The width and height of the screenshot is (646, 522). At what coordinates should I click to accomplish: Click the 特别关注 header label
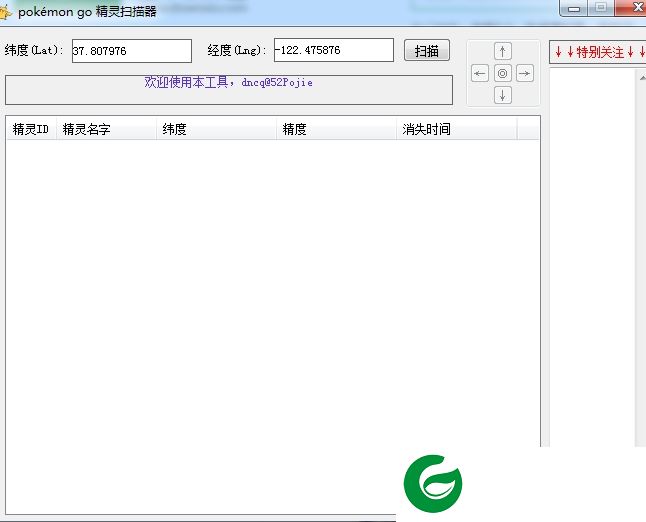click(599, 52)
